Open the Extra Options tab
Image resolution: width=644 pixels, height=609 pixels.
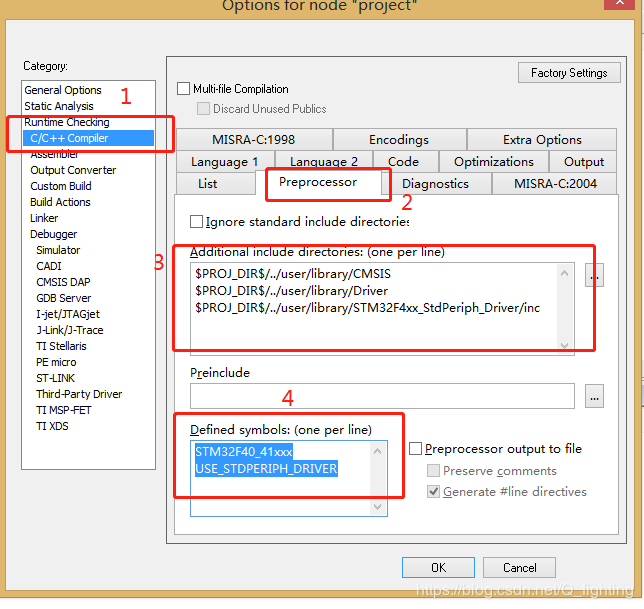542,140
